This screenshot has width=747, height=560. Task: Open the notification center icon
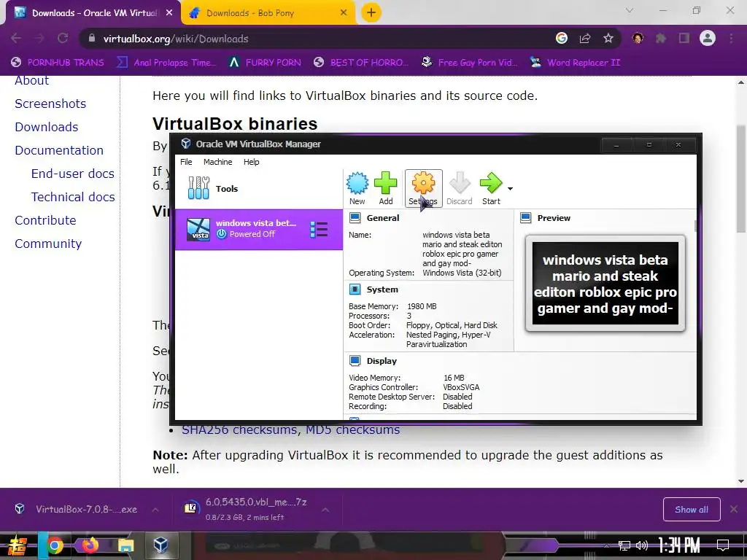(x=723, y=545)
